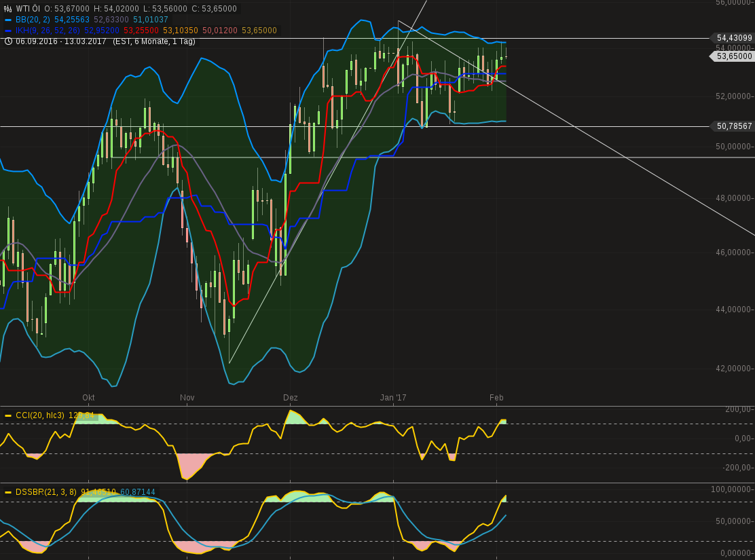The height and width of the screenshot is (560, 755).
Task: Click the yellow DSSBR indicator line marker
Action: [x=8, y=492]
